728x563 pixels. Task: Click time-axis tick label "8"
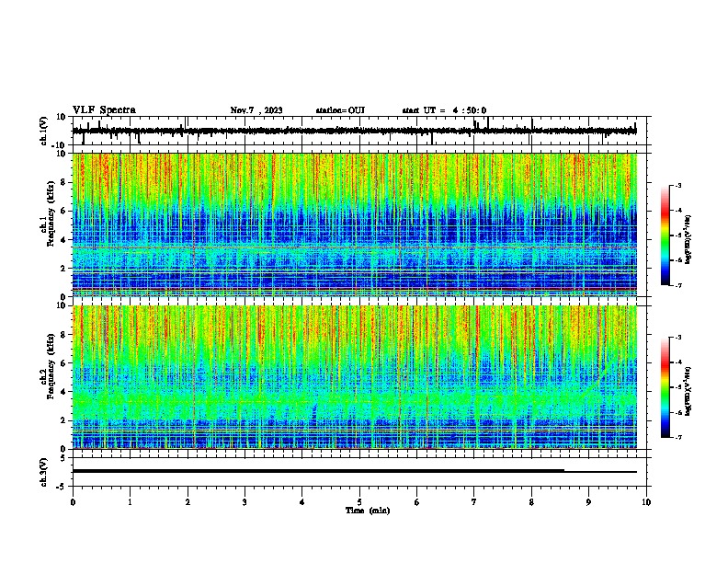(531, 502)
